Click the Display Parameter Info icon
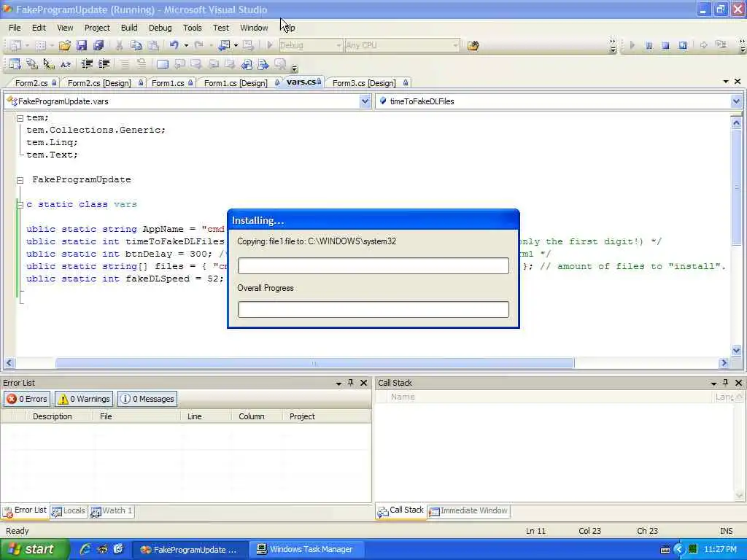 [32, 64]
